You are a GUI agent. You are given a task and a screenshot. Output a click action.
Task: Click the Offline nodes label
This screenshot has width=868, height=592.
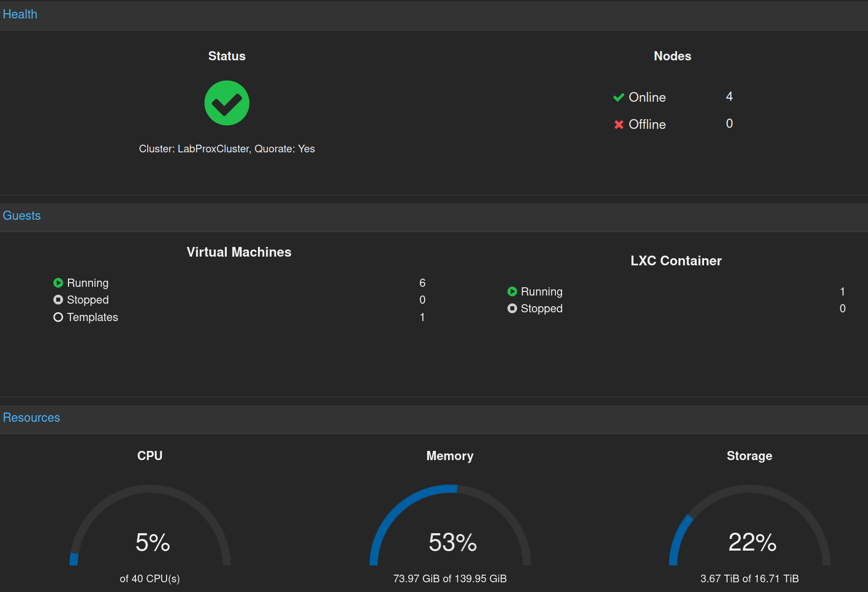click(x=647, y=124)
